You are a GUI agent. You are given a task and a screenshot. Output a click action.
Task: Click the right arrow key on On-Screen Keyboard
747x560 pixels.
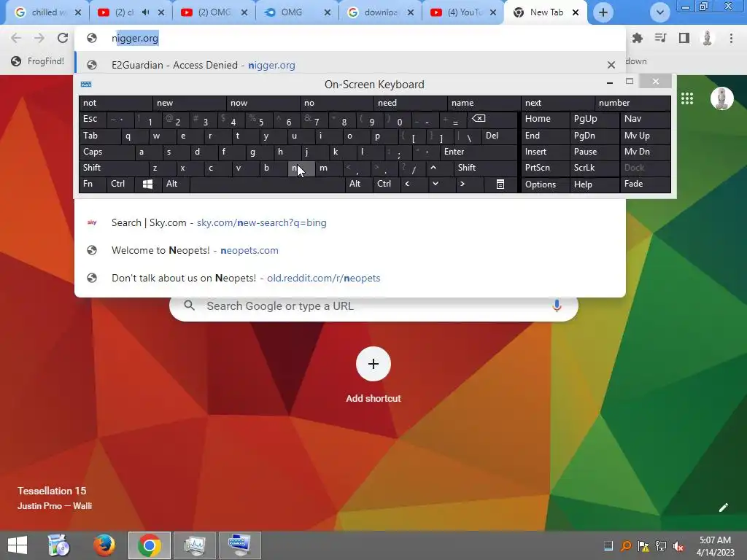click(x=462, y=184)
